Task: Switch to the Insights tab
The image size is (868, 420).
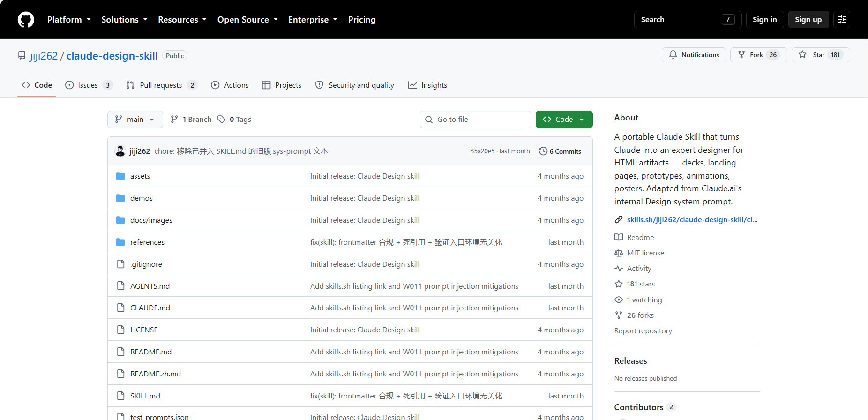Action: 427,85
